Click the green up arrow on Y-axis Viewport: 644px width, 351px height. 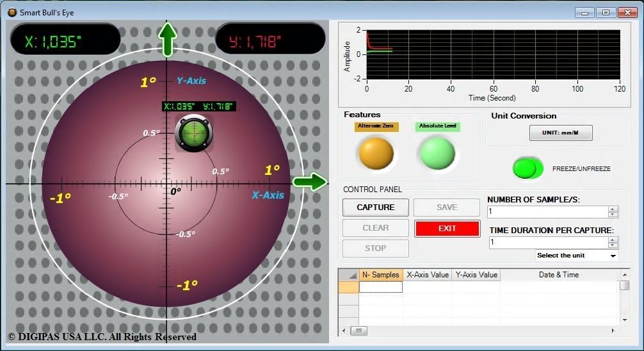tap(168, 38)
